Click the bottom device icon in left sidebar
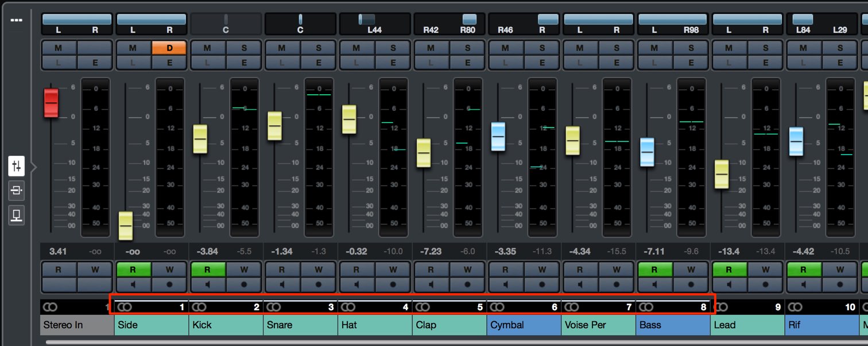868x346 pixels. (x=16, y=216)
